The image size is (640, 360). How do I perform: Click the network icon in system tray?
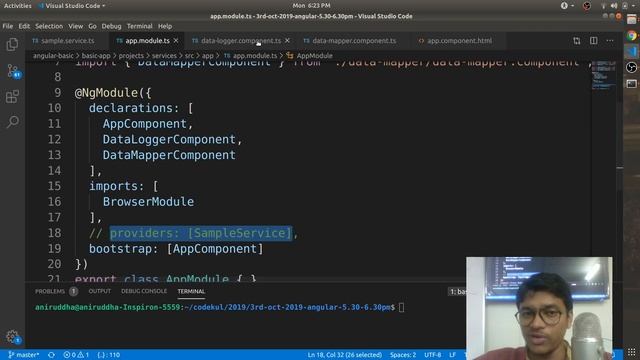(x=603, y=5)
